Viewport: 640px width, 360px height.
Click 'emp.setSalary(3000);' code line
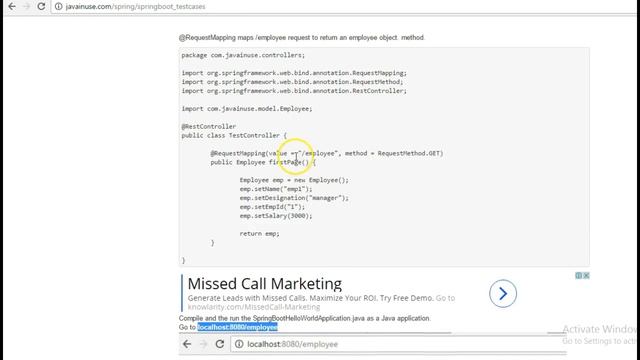click(276, 216)
